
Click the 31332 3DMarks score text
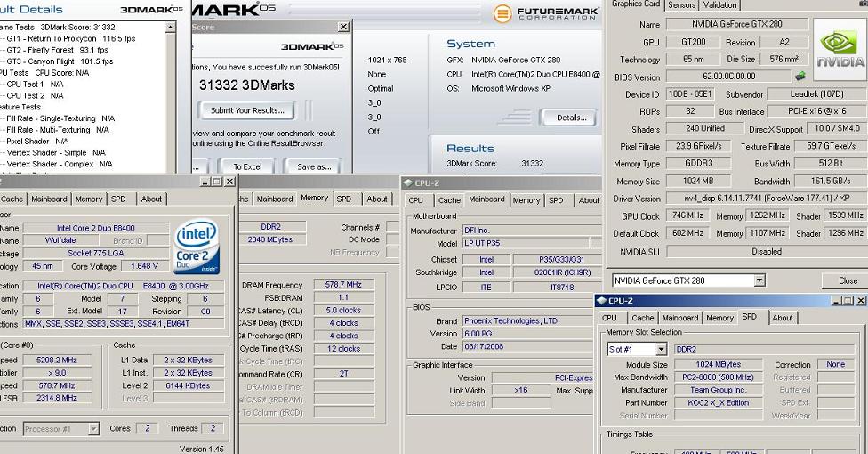(247, 85)
